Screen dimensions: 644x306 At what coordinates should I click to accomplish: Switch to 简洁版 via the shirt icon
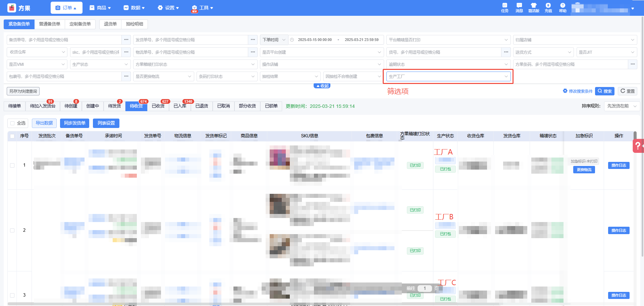coord(534,7)
